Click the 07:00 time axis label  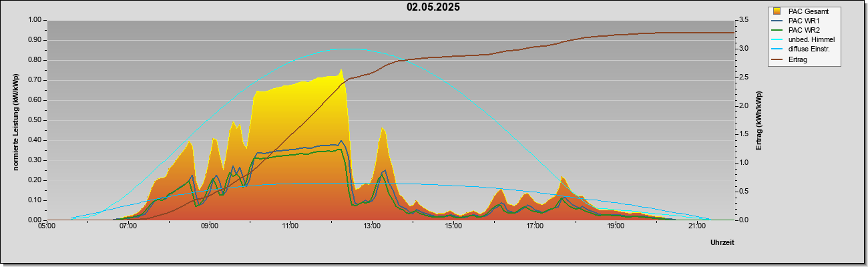128,227
